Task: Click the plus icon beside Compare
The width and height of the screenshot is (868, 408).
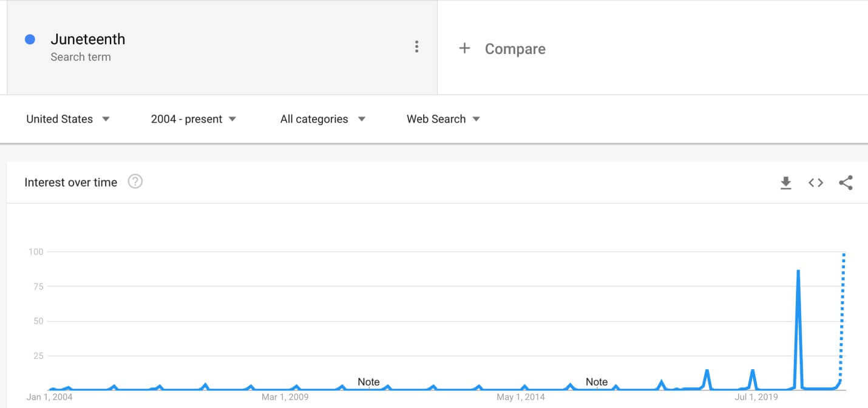Action: pos(464,48)
